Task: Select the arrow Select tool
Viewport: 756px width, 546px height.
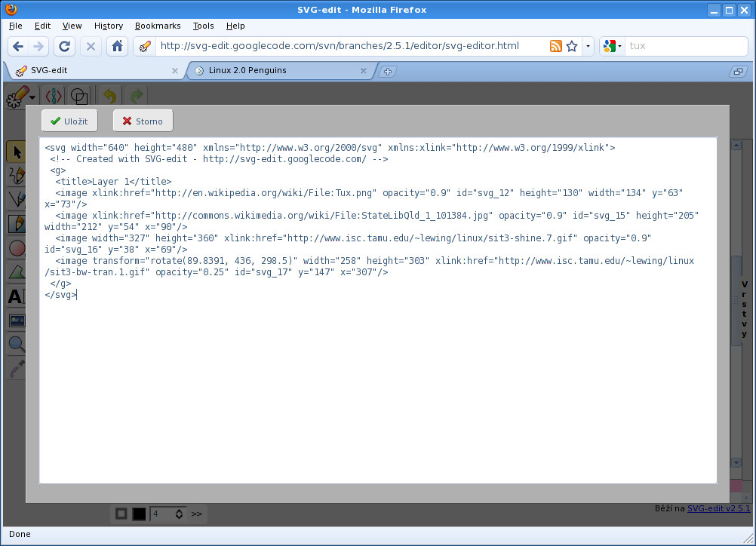Action: [17, 152]
